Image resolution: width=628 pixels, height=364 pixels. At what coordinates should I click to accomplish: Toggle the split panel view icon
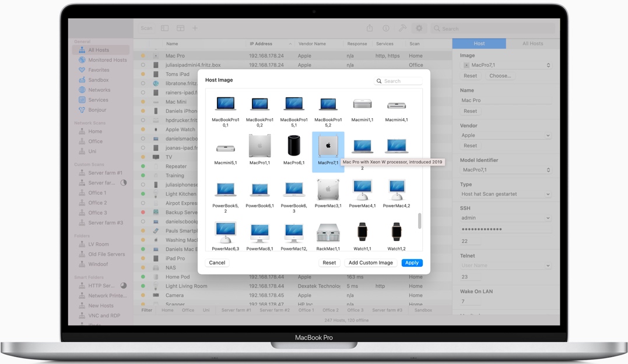(x=180, y=28)
